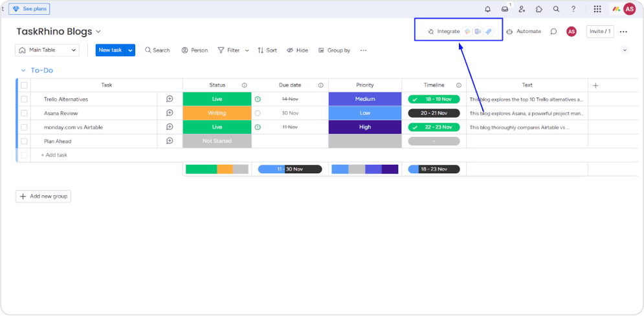Click the Low priority cell
Screen dimensions: 644x316
point(365,113)
